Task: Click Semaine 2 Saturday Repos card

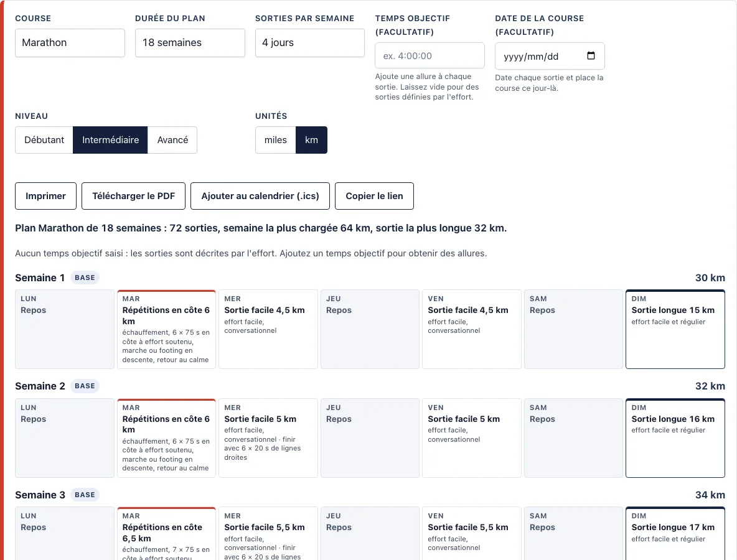Action: [x=573, y=438]
